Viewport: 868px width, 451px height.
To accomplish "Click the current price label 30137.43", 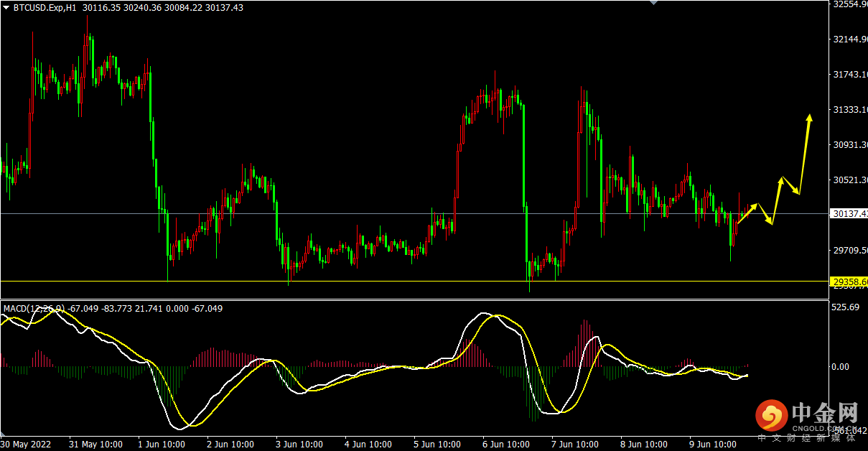I will click(x=849, y=213).
